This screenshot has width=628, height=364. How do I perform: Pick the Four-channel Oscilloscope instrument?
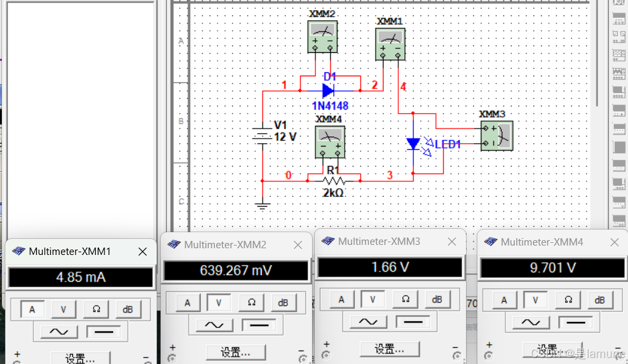pos(619,74)
